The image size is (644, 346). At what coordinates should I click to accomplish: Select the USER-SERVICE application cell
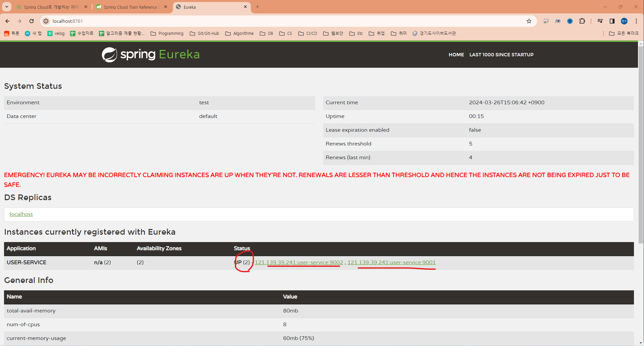click(26, 263)
